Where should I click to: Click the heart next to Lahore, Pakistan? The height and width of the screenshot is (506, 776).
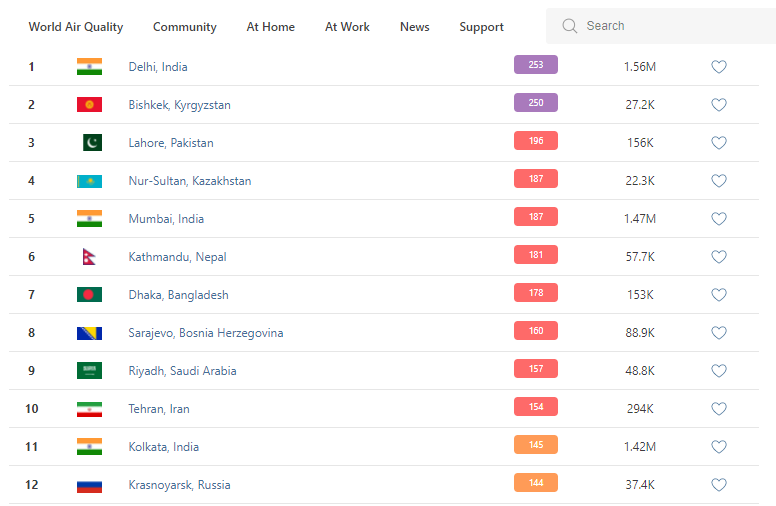(x=718, y=143)
